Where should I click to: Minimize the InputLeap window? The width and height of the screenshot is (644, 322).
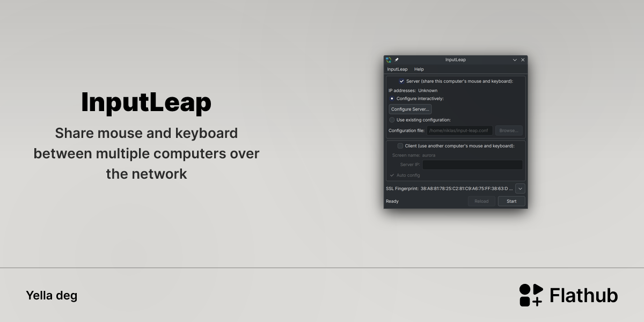[515, 60]
